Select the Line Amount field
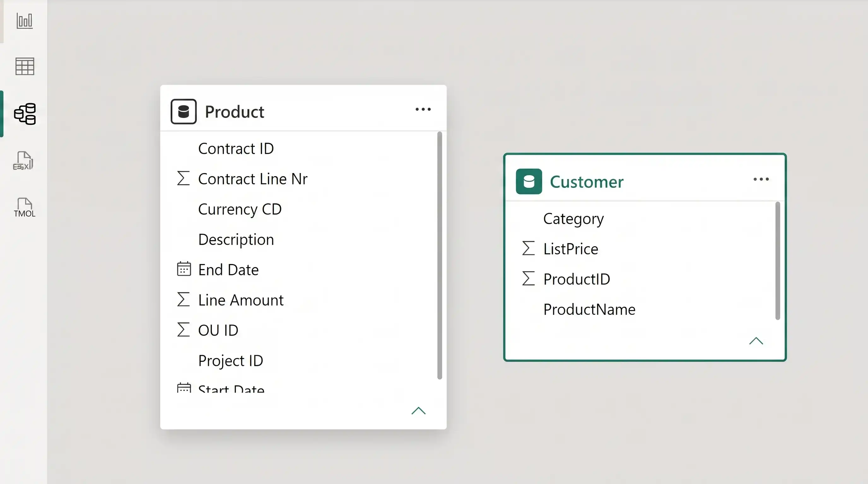Viewport: 868px width, 484px height. pos(241,300)
